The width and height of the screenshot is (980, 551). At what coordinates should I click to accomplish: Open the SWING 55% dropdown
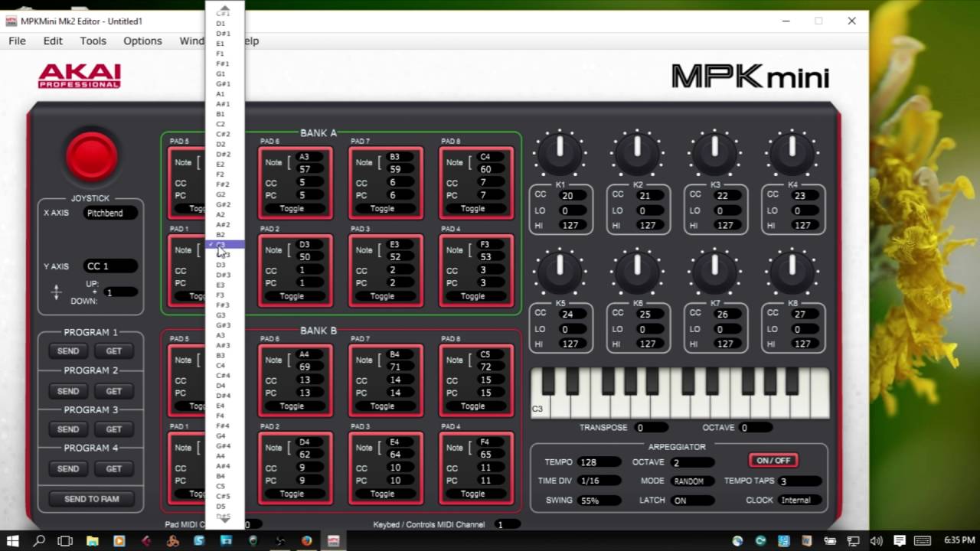pyautogui.click(x=599, y=500)
